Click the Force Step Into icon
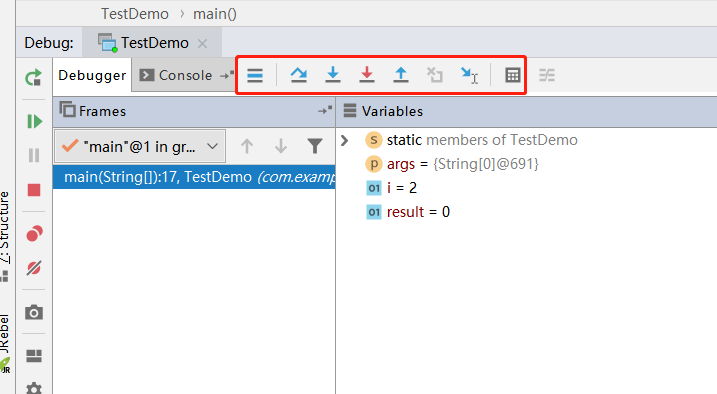717x394 pixels. 367,75
